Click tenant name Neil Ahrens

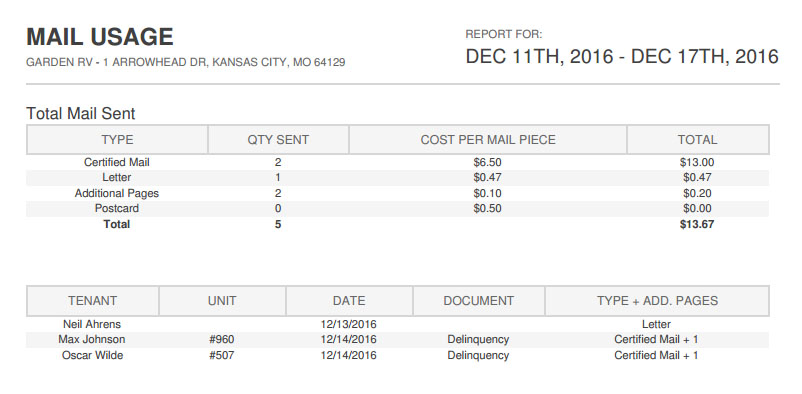92,324
